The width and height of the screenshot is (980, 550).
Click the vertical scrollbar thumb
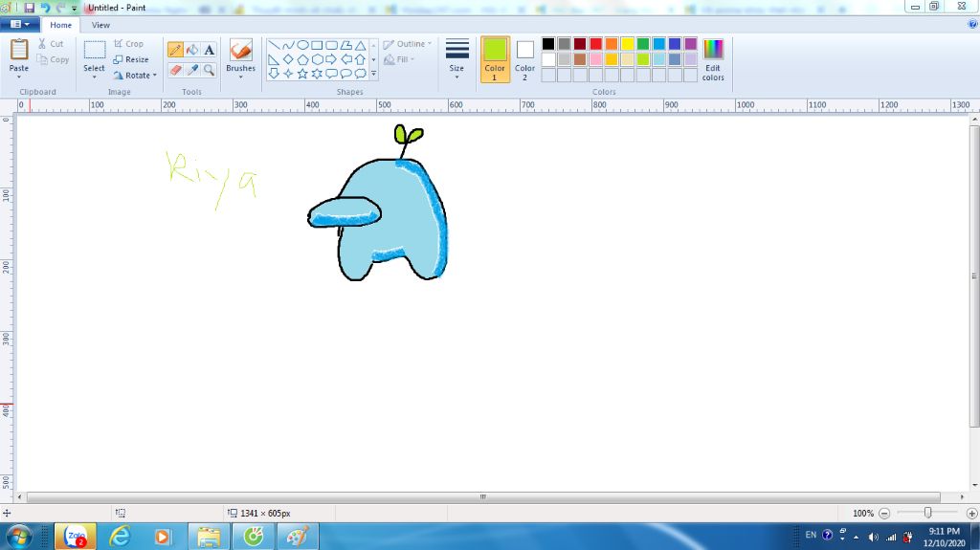click(x=974, y=276)
